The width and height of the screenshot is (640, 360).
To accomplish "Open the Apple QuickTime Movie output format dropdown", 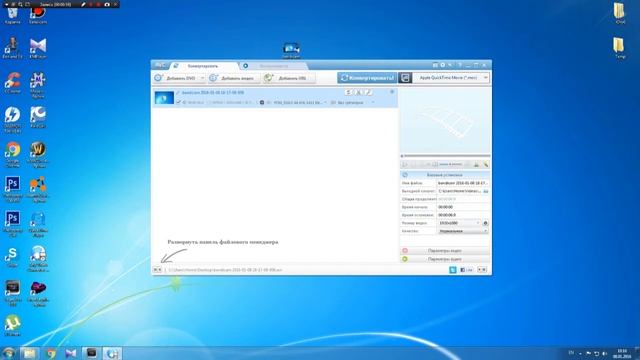I will click(451, 78).
